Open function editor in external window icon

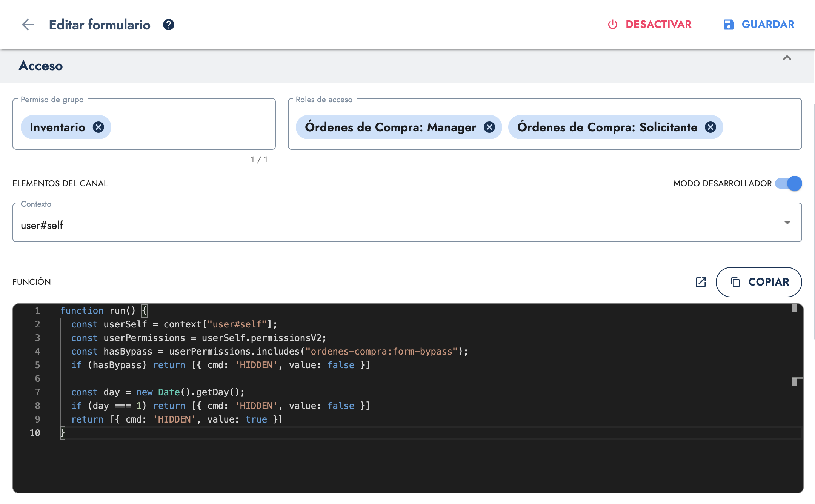701,282
